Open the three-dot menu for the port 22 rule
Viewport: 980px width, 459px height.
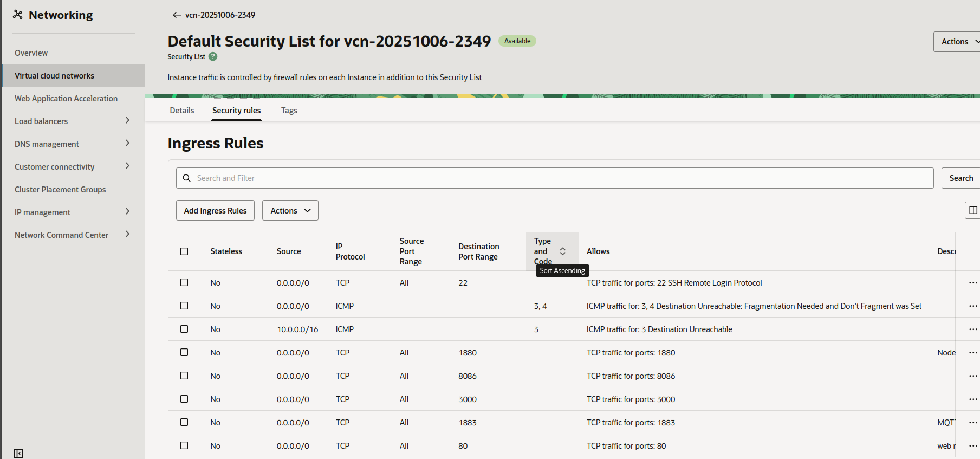click(973, 283)
